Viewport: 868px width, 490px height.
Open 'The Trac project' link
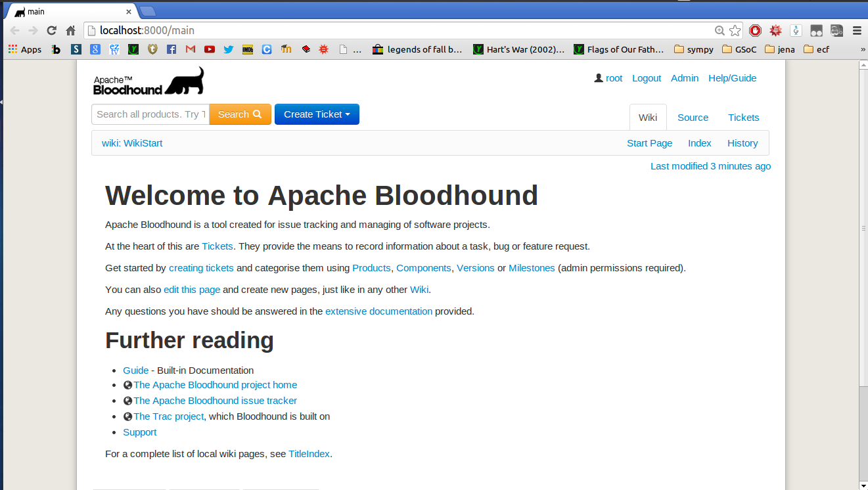coord(168,416)
